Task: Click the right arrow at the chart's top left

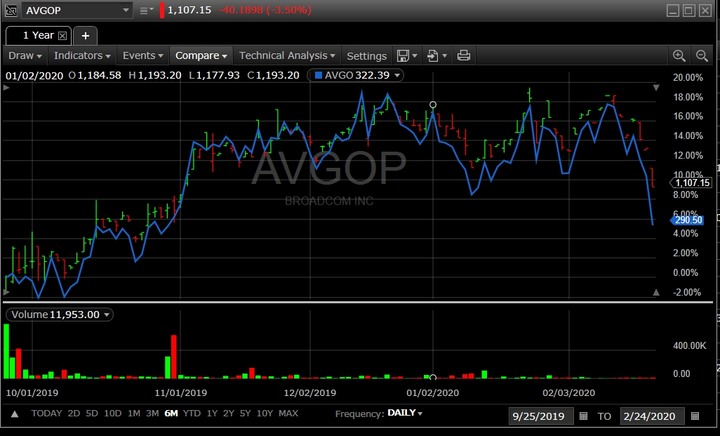Action: [6, 87]
